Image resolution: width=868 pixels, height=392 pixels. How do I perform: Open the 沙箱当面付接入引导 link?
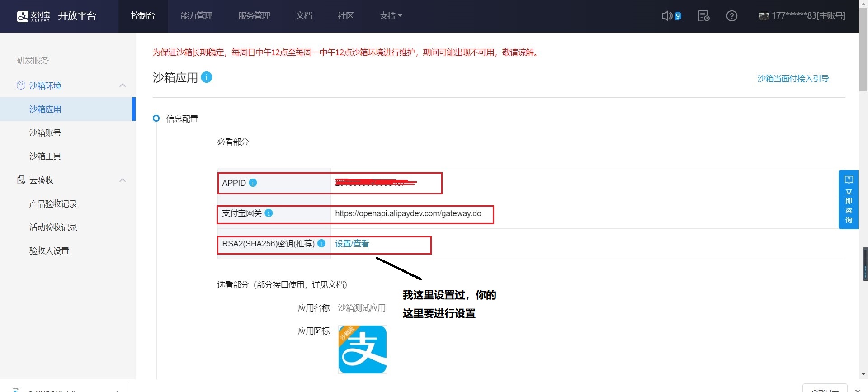point(793,78)
